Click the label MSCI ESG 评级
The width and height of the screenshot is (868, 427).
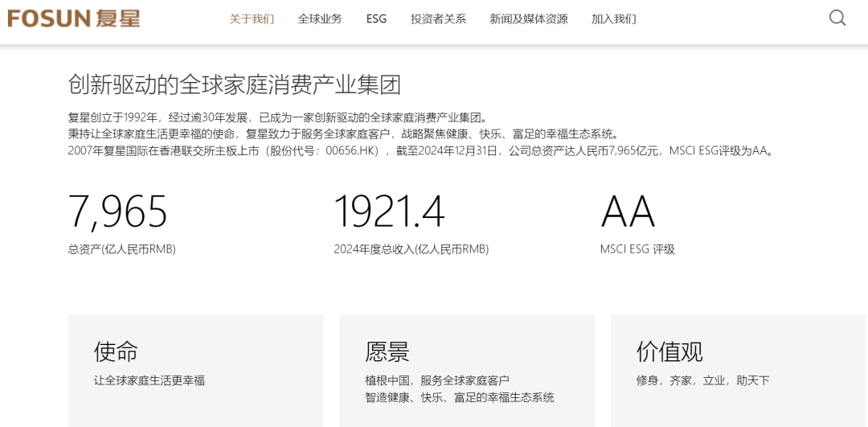(x=637, y=249)
